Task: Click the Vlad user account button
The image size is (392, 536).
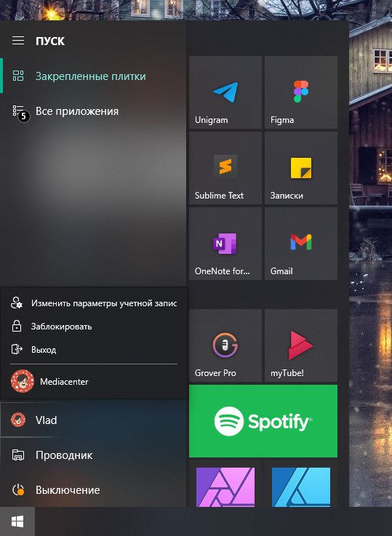Action: (x=93, y=420)
